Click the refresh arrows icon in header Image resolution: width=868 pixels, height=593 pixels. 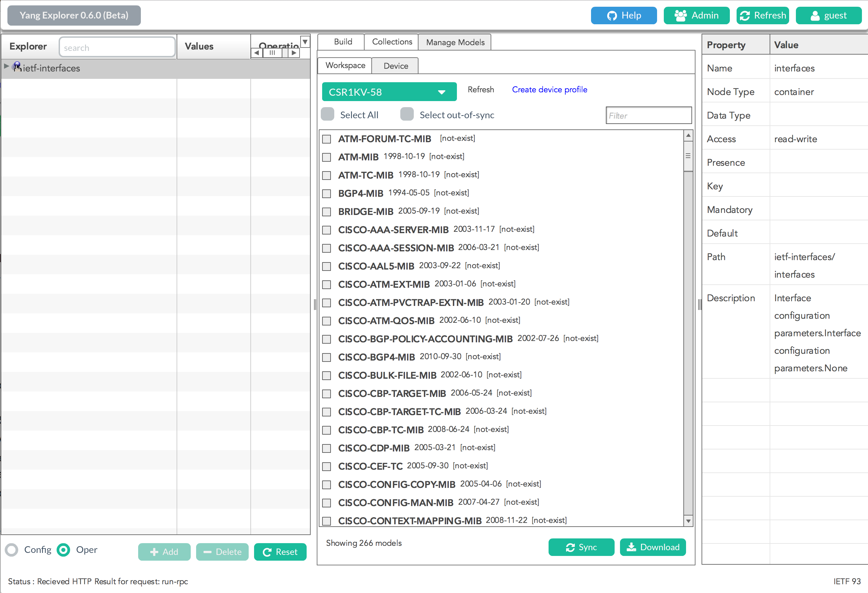click(x=745, y=16)
